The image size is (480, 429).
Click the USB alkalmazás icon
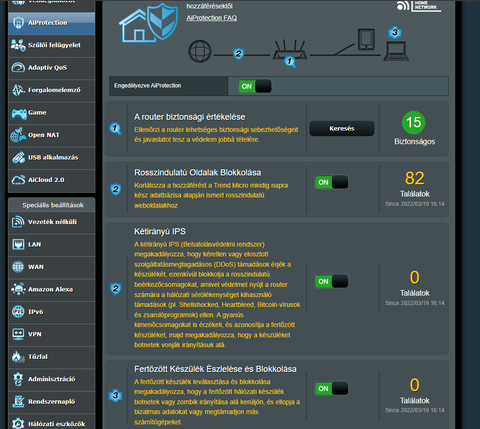[x=18, y=157]
